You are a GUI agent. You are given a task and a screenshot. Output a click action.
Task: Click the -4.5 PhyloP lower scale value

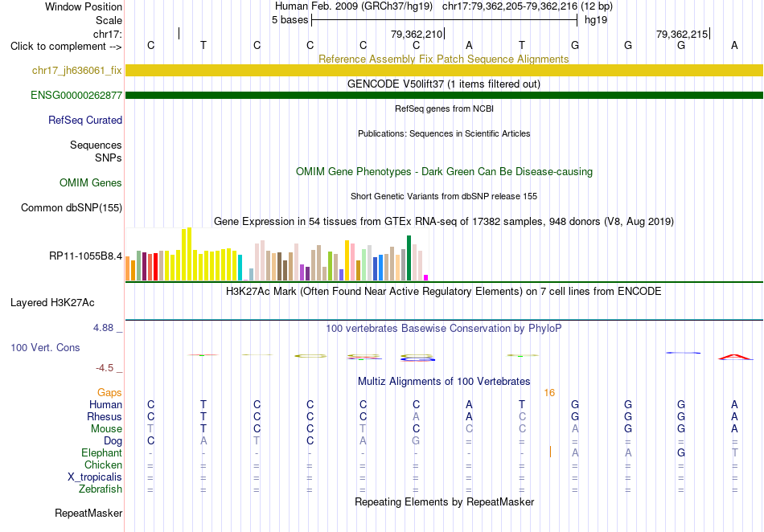click(105, 368)
